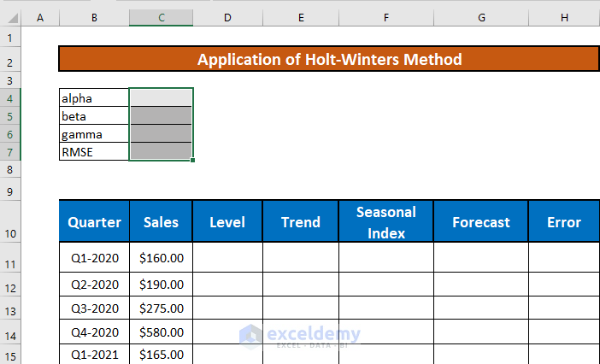Screen dimensions: 600x364
Task: Select column G header
Action: [x=481, y=18]
